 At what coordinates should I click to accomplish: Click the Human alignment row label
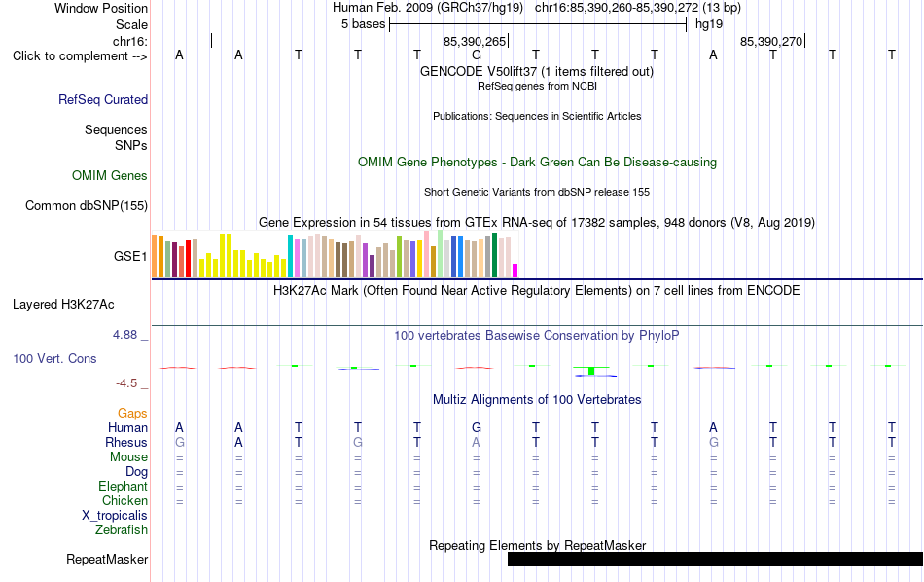[x=127, y=427]
